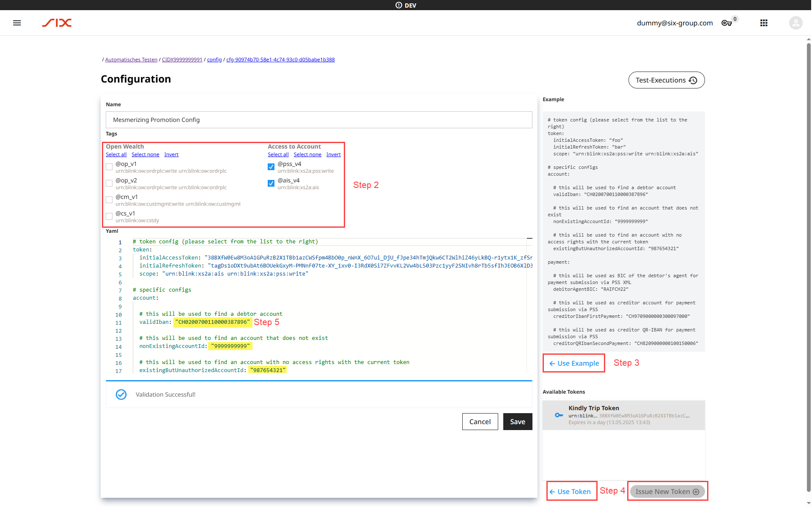Click debitorAgentBIC line in Example
Screen dimensions: 812x516
tap(591, 289)
